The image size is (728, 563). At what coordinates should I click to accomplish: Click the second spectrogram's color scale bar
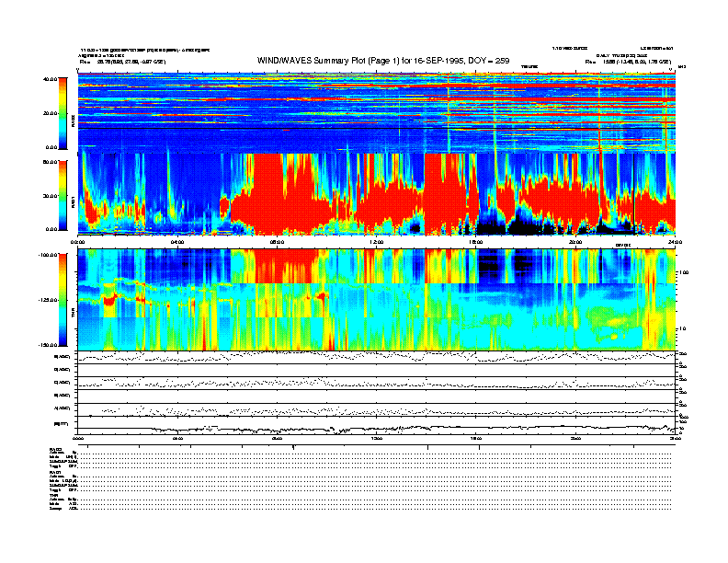63,196
